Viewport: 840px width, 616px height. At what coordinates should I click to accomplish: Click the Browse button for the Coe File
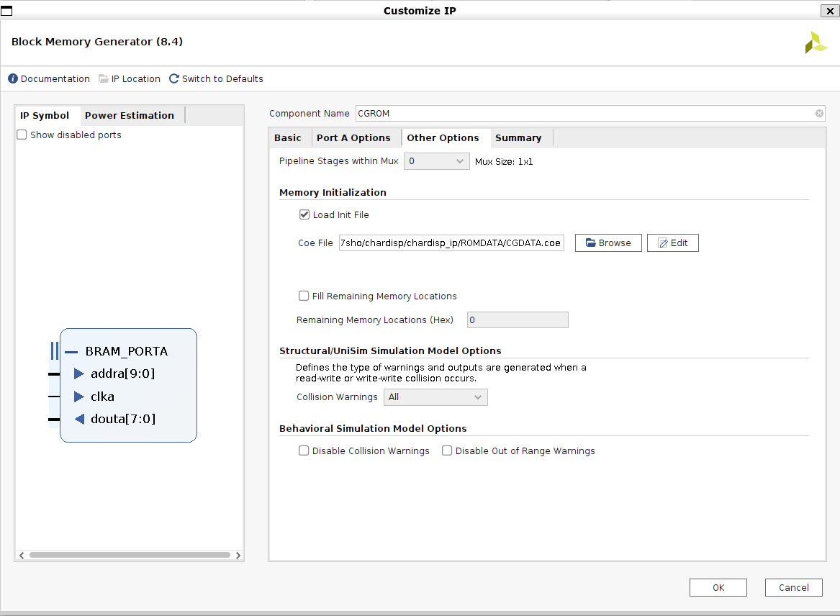click(x=608, y=243)
